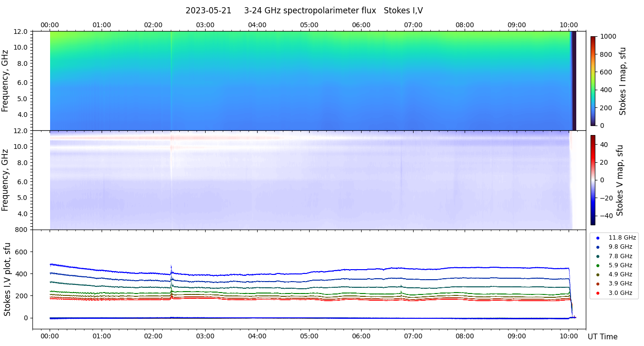Select the 5.9 GHz green legend marker
This screenshot has width=644, height=346.
pyautogui.click(x=598, y=265)
